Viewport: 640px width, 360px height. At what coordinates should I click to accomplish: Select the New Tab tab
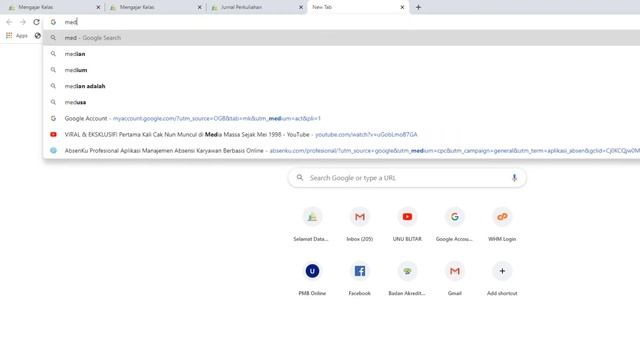[x=358, y=7]
